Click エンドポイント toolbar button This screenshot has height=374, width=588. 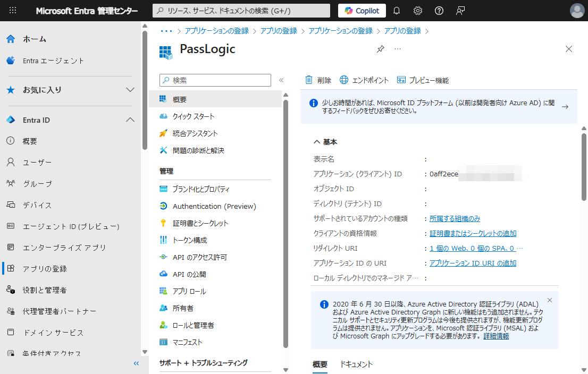(364, 80)
